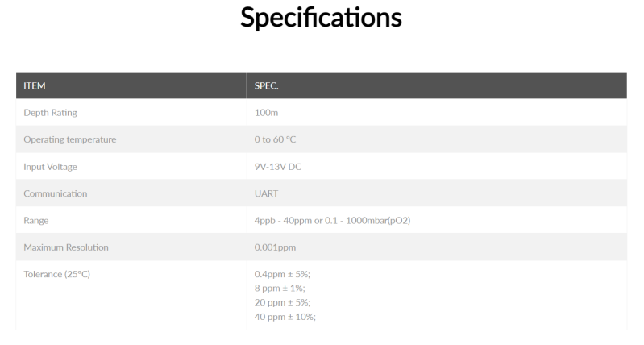Click the ITEM column header
Viewport: 644px width, 345px height.
(34, 85)
